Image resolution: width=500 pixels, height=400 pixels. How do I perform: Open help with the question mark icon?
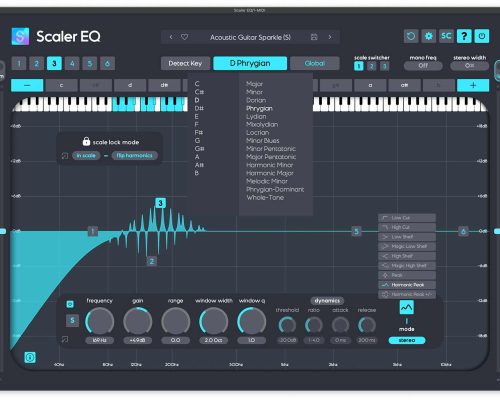coord(464,36)
